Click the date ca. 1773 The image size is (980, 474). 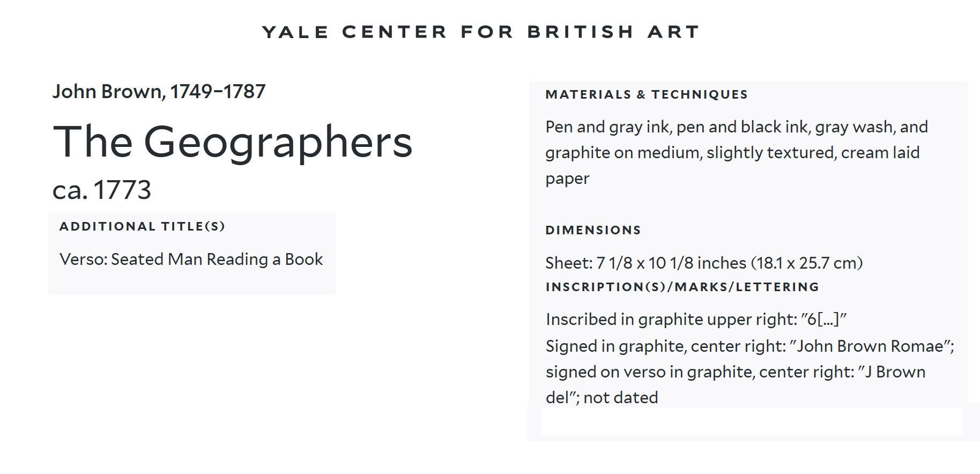pos(102,190)
